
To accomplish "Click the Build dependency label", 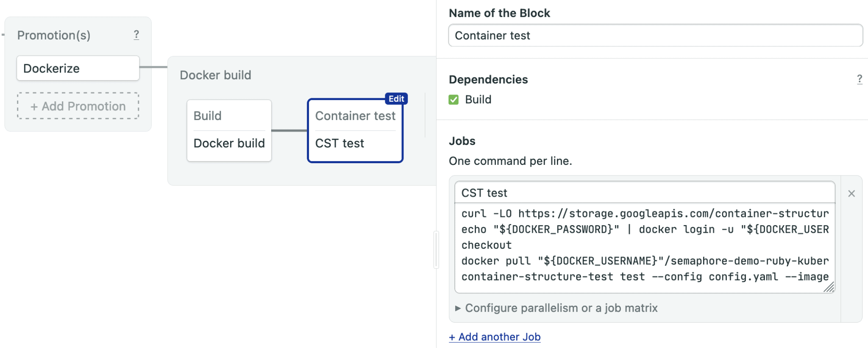I will pos(478,100).
